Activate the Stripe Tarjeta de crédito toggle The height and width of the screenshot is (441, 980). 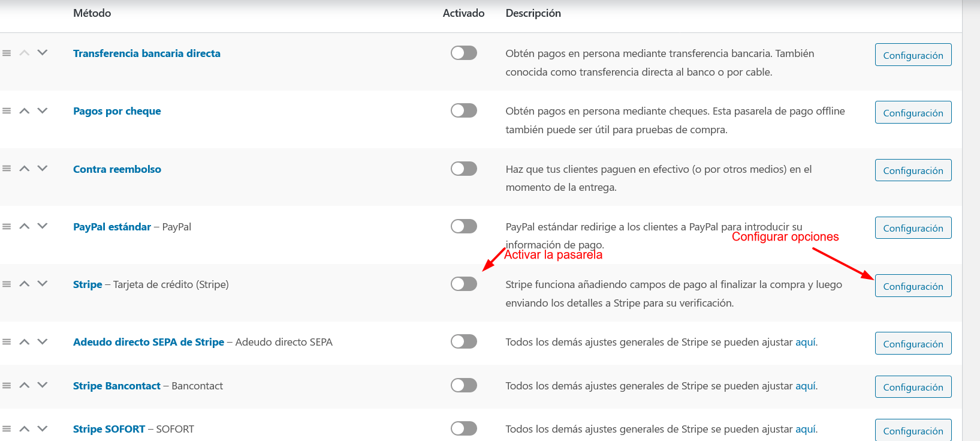tap(464, 284)
